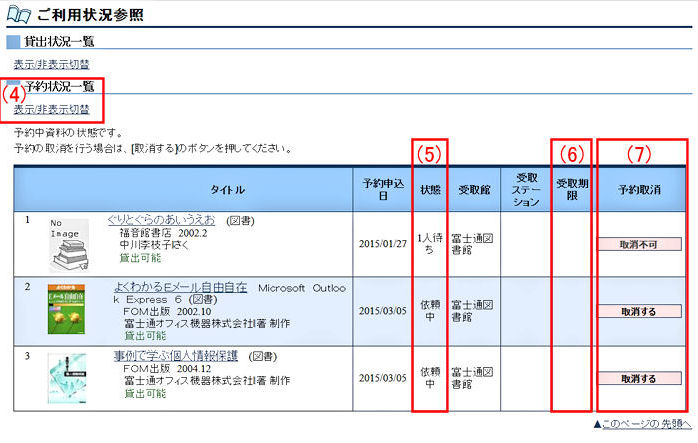Screen dimensions: 698x443
Task: Open the green Eメール自由自在 book cover thumbnail
Action: (66, 309)
